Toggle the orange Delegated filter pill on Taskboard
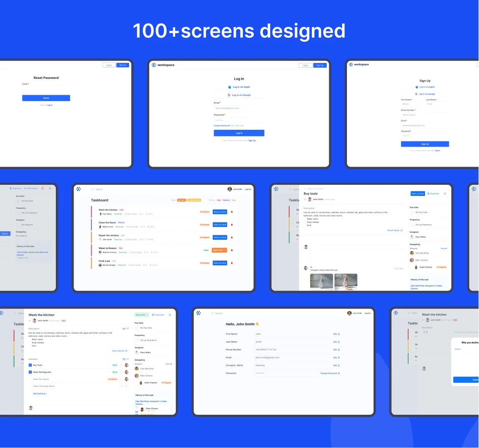 click(x=194, y=200)
